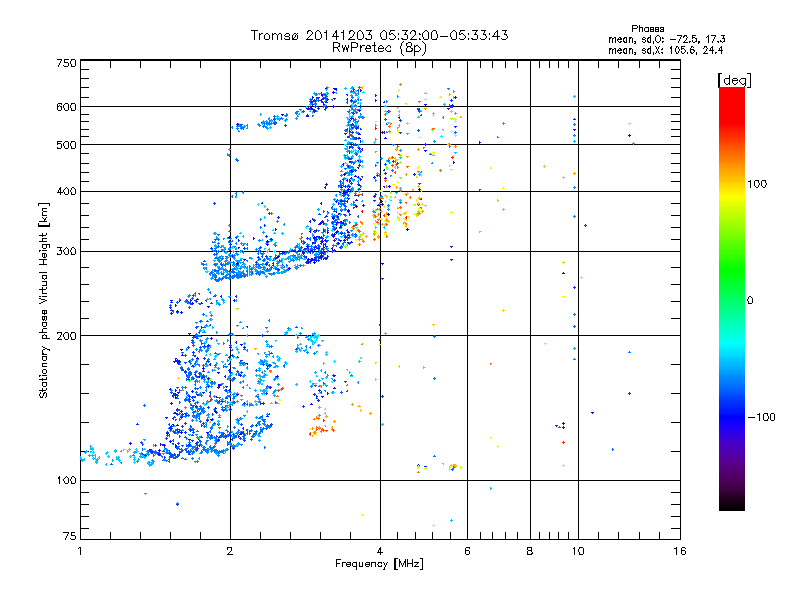Click the 'Stationary phase Virtual Height [km]' axis label

click(x=43, y=300)
